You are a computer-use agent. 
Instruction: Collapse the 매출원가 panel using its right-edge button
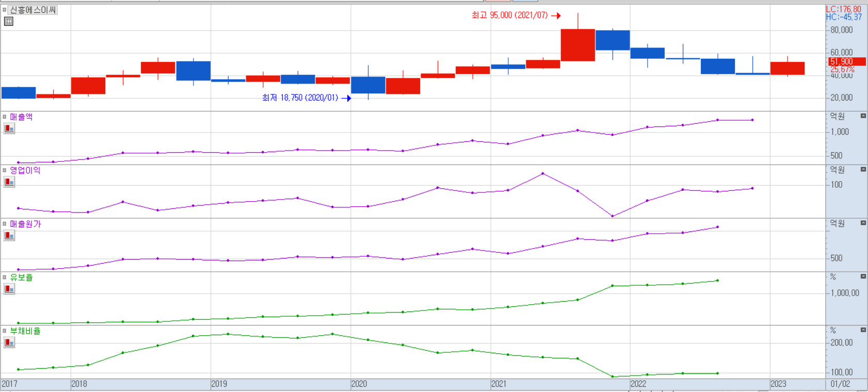[863, 223]
